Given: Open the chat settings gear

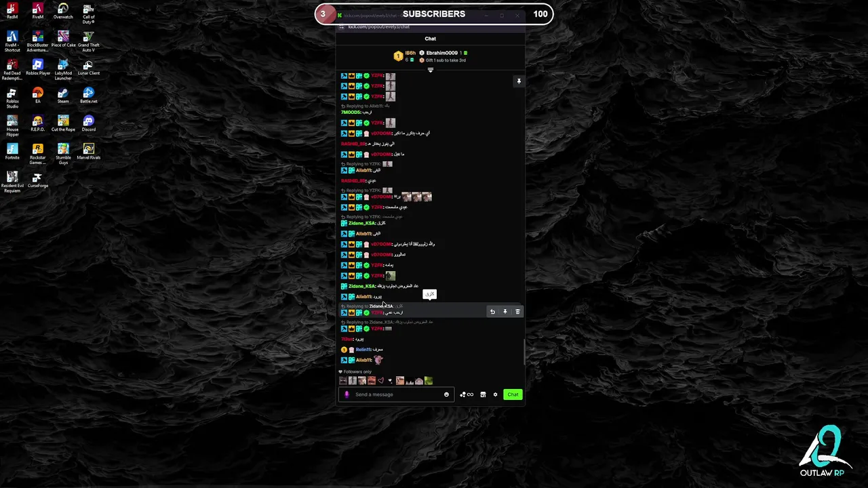Looking at the screenshot, I should (495, 394).
